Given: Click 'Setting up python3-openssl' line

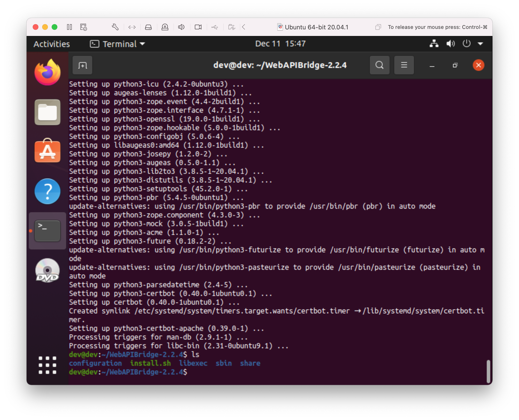Looking at the screenshot, I should pos(164,119).
